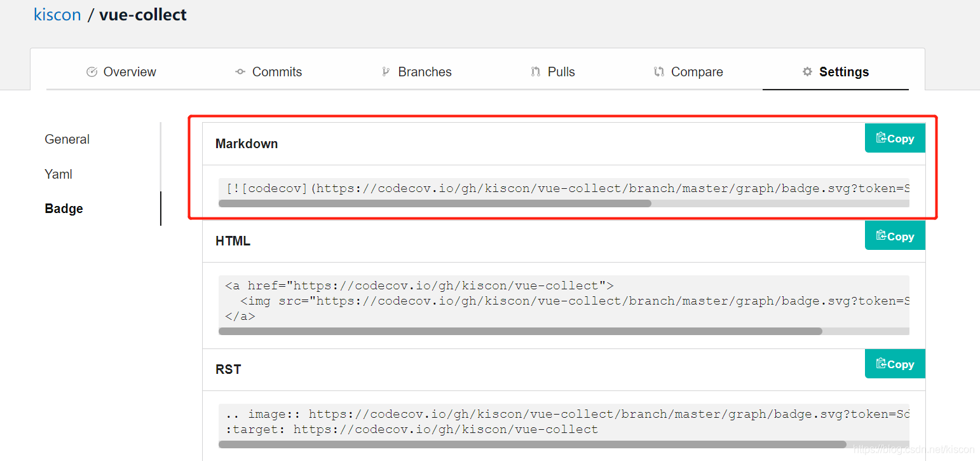980x461 pixels.
Task: Open the Yaml settings section
Action: pyautogui.click(x=58, y=174)
